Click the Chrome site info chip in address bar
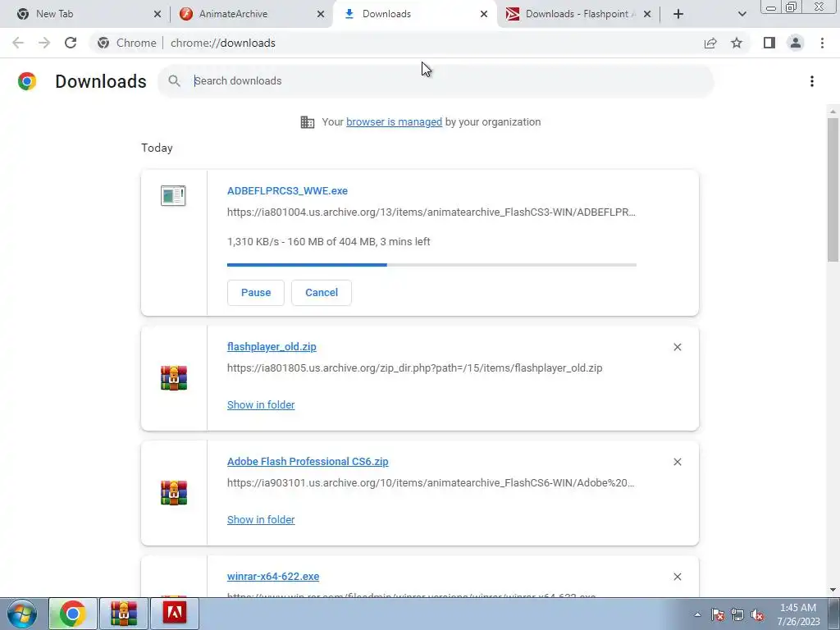This screenshot has width=840, height=630. pos(127,43)
